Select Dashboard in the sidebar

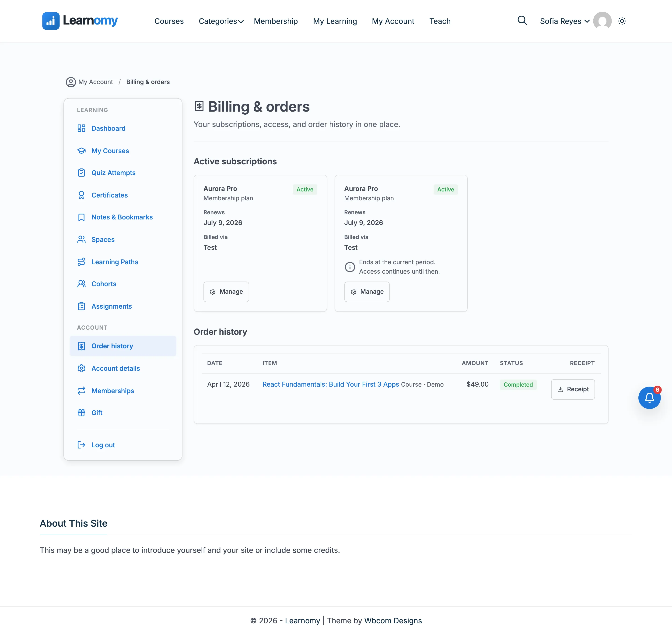(x=123, y=128)
